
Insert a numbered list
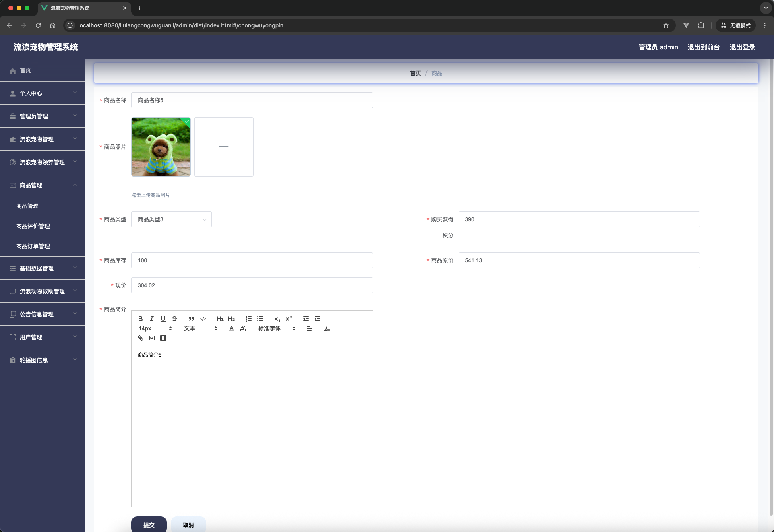[249, 319]
